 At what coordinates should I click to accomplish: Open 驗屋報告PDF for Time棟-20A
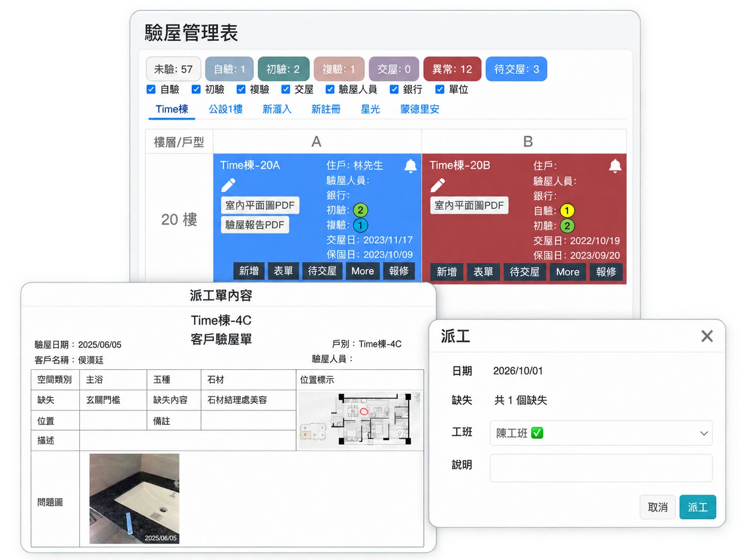pyautogui.click(x=255, y=225)
